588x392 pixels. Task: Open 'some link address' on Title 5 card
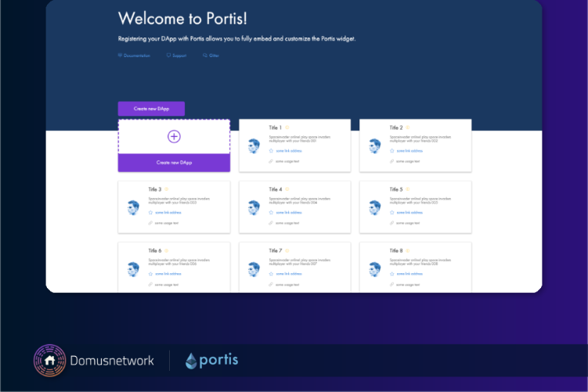pyautogui.click(x=409, y=213)
